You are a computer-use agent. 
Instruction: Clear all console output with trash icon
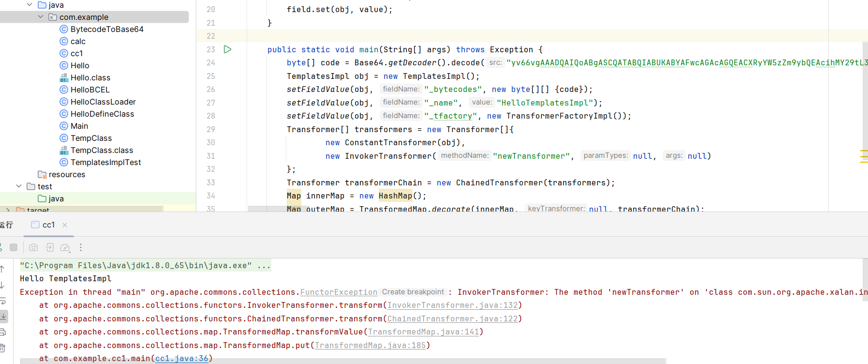click(x=2, y=348)
